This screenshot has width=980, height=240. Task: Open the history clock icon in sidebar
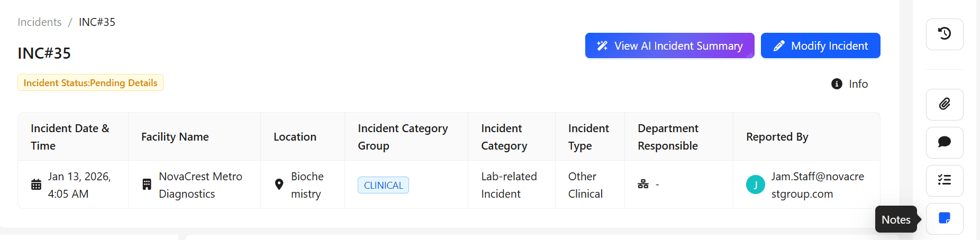click(x=945, y=34)
